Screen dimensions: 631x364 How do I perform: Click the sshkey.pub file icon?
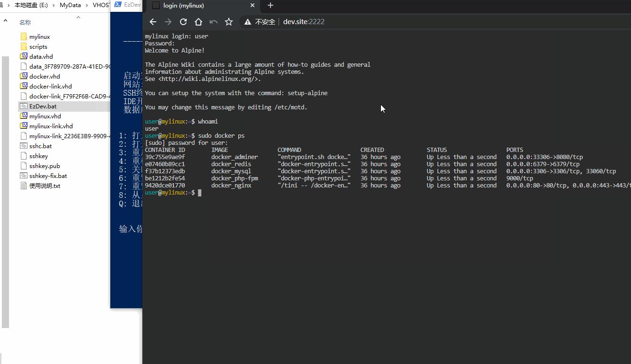[24, 166]
